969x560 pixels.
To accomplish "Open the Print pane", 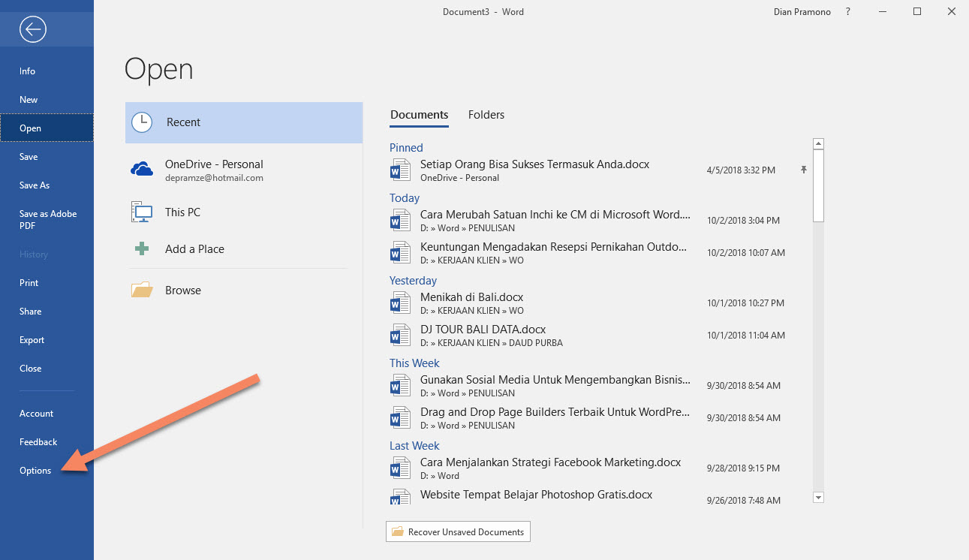I will pos(29,282).
